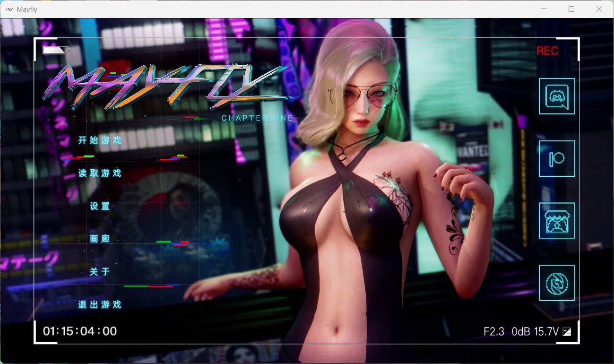Click the CHAPTER ONE subtitle text
Image resolution: width=614 pixels, height=364 pixels.
(256, 118)
